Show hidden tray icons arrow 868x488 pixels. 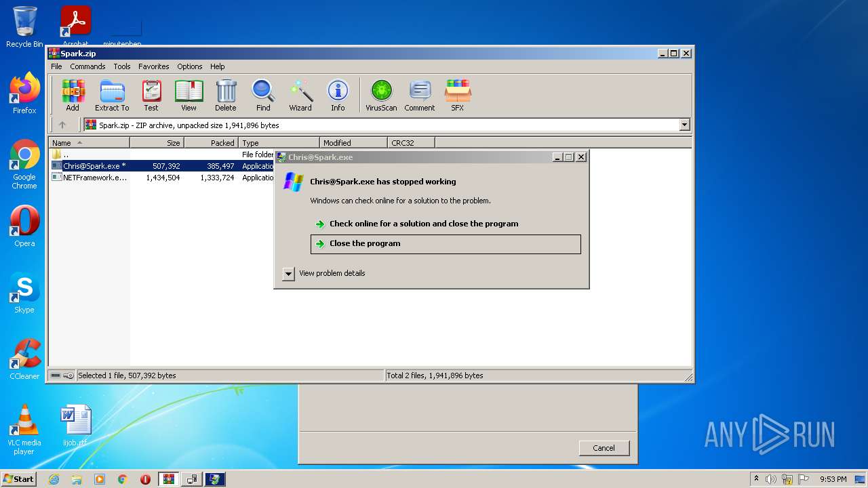coord(756,479)
